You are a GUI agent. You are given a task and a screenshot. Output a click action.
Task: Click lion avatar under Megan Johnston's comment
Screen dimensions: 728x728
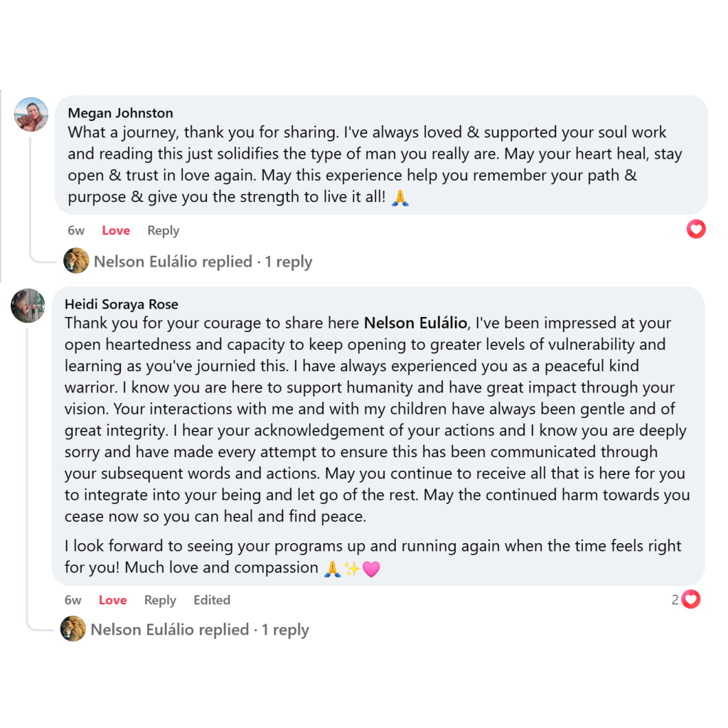point(76,261)
